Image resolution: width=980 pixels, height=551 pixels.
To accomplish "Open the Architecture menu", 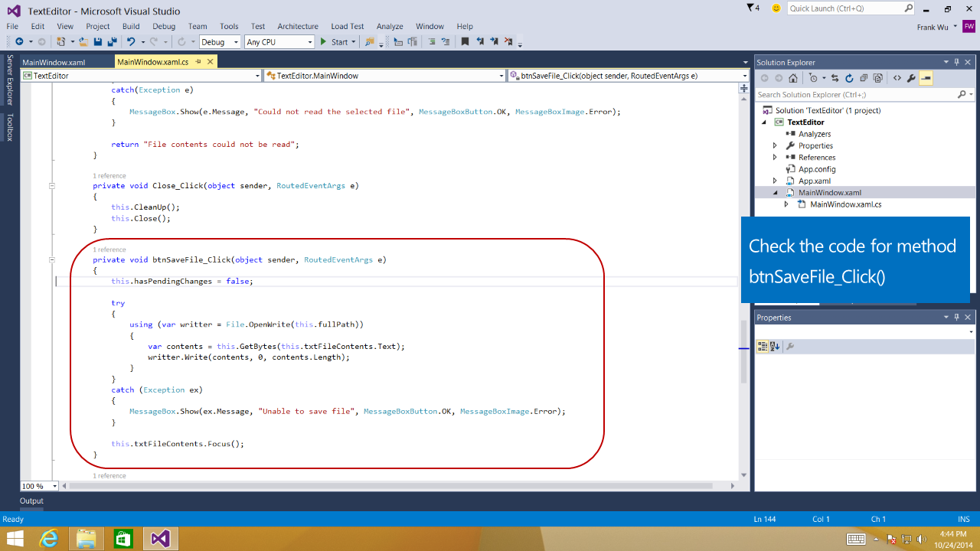I will tap(298, 26).
